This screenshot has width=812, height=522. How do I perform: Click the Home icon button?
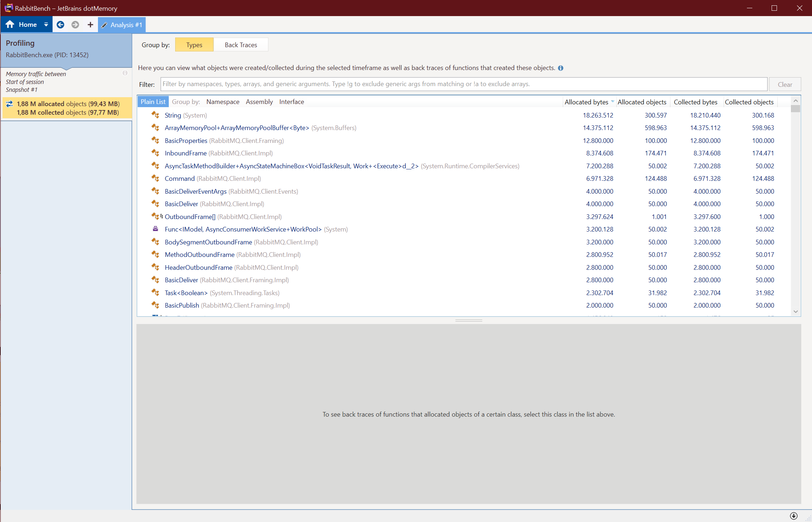10,25
